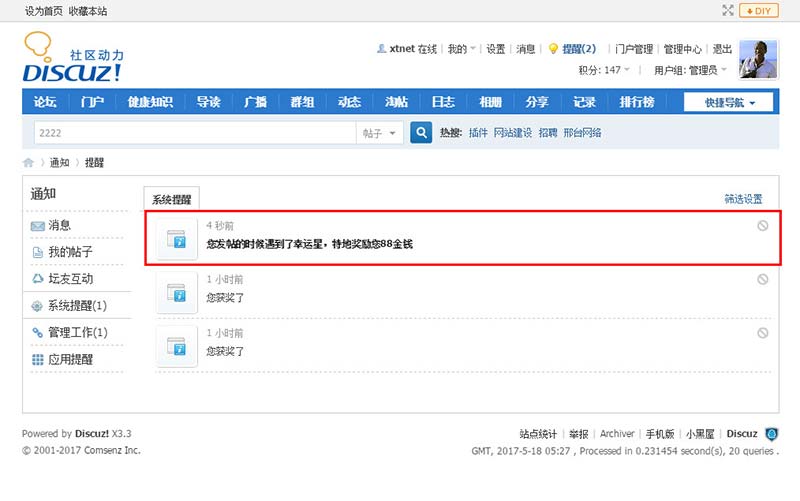
Task: Click ignore icon on the 4秒前 notification
Action: click(x=763, y=226)
